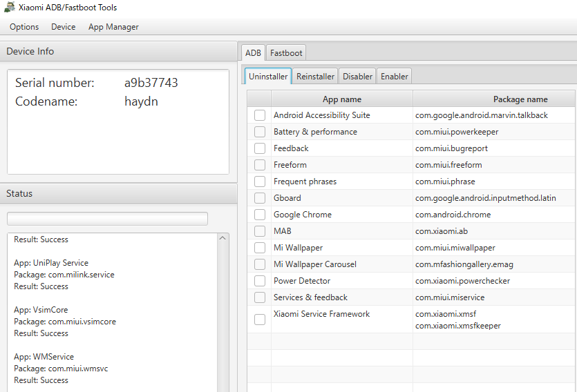
Task: Click the App name column header
Action: pos(342,99)
